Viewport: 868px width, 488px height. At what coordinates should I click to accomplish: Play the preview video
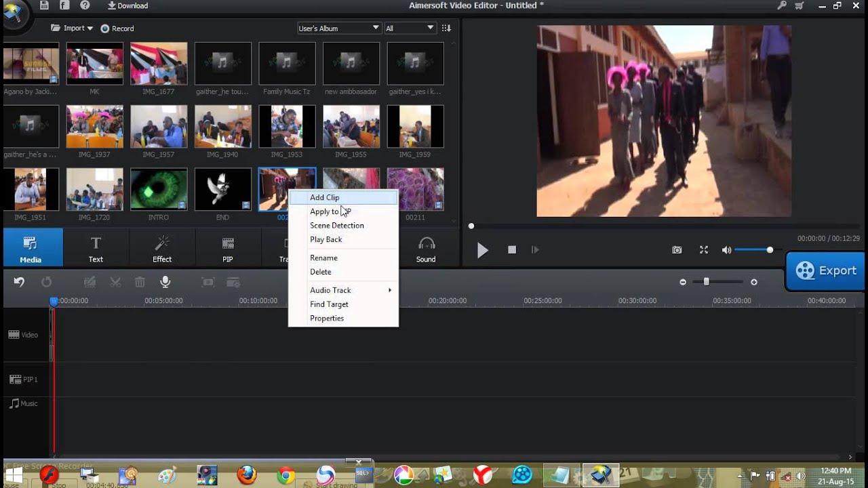point(482,250)
